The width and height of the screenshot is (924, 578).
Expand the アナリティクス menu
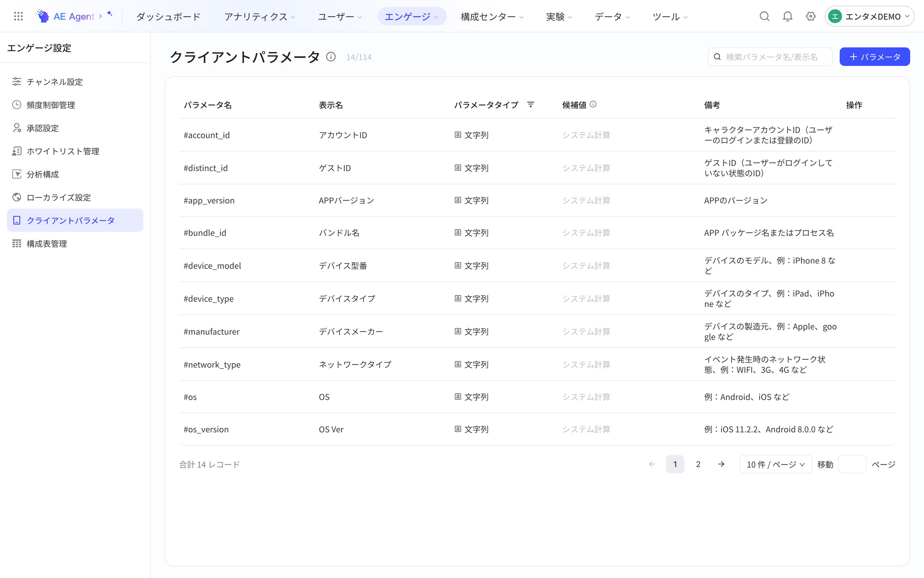pyautogui.click(x=260, y=16)
